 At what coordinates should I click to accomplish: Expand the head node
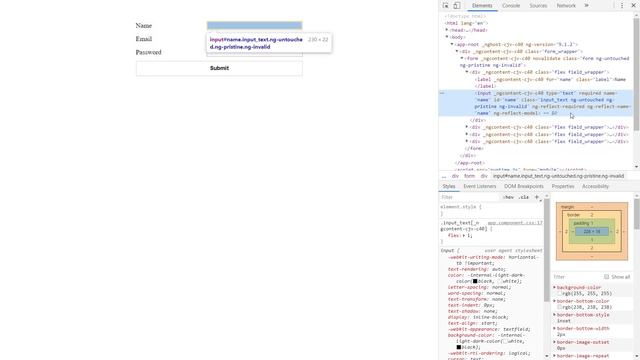pyautogui.click(x=447, y=30)
